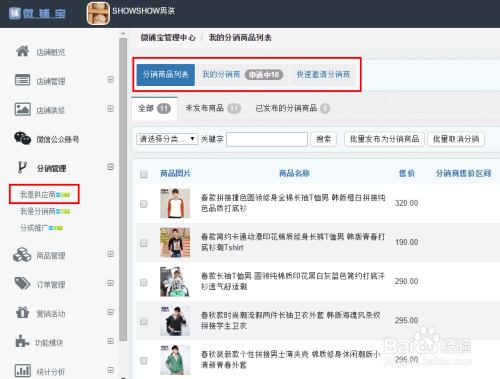The height and width of the screenshot is (379, 500).
Task: Open the SHOWSHOW男装 shop avatar
Action: tap(98, 13)
